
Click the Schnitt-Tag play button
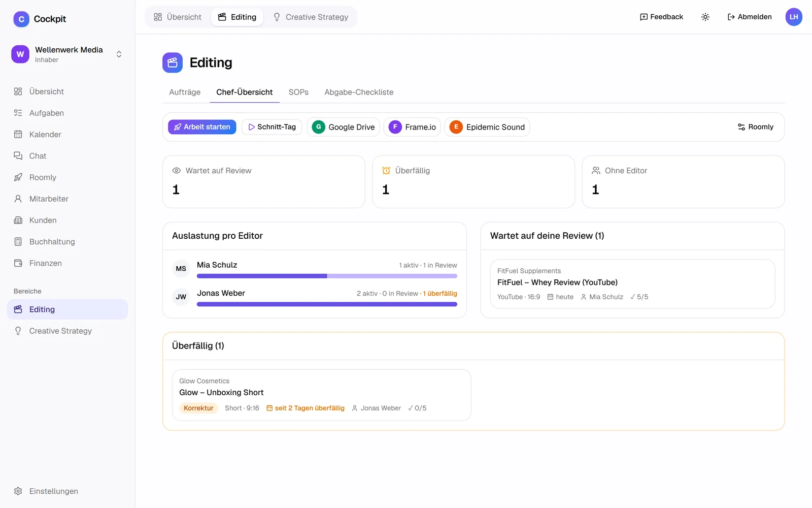coord(272,127)
